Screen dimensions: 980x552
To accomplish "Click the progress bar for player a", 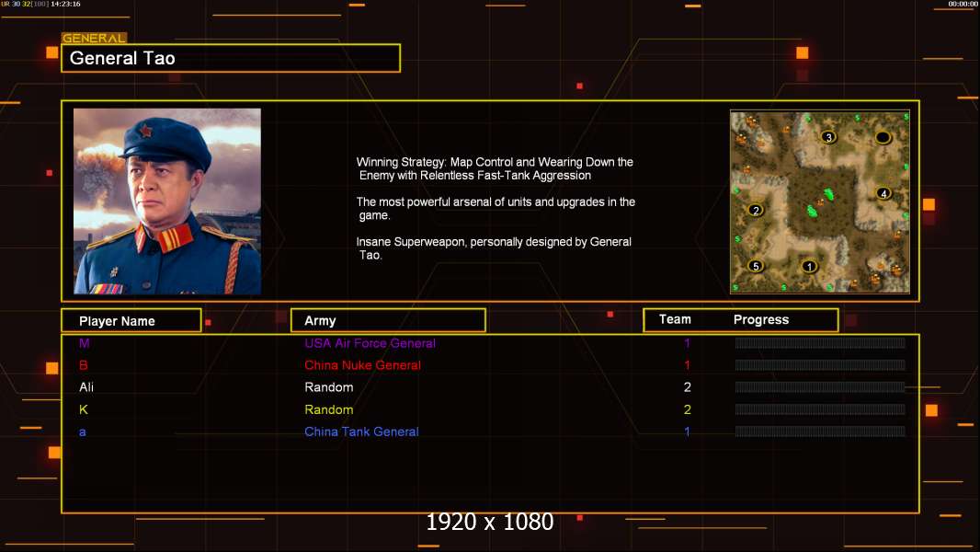I will point(820,431).
